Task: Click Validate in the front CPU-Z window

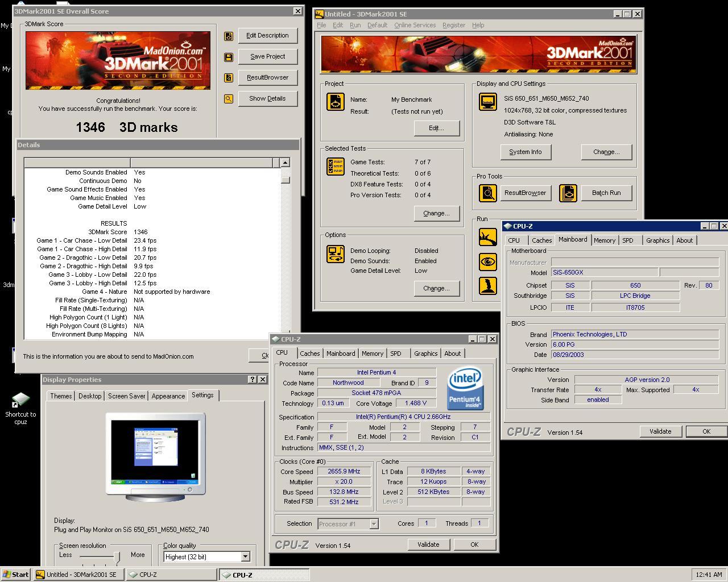Action: tap(428, 544)
